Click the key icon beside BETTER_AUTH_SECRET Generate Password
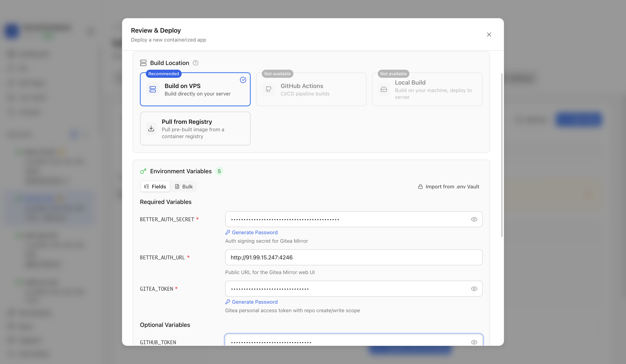The width and height of the screenshot is (626, 364). (x=228, y=232)
